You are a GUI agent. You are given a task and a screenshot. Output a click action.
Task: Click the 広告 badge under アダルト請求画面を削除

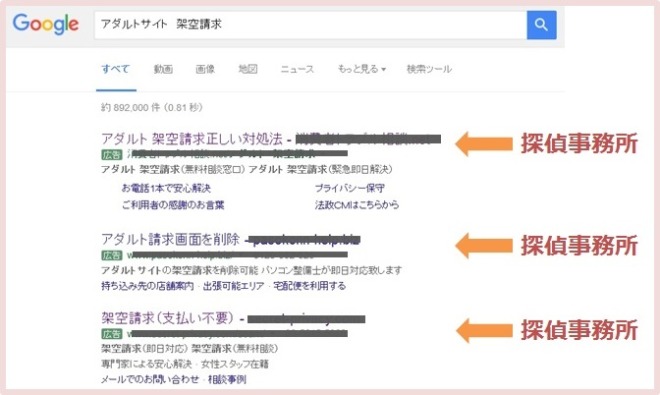click(112, 255)
